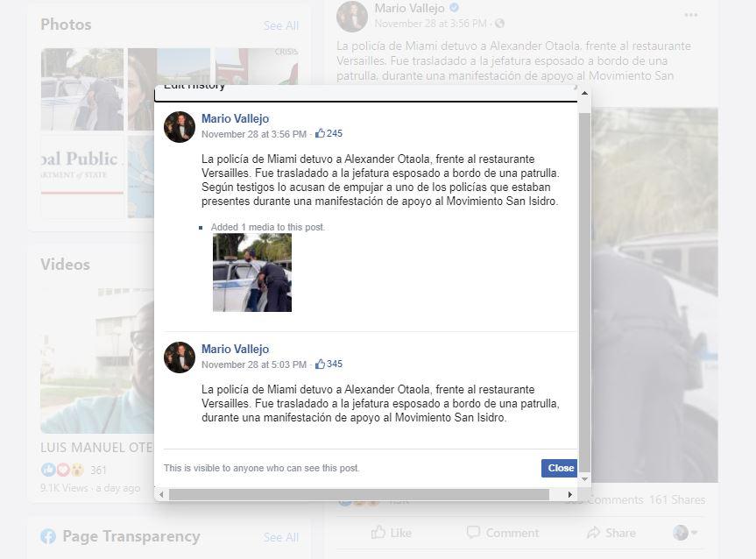Open Mario Vallejo name on 5:03 PM edit
This screenshot has height=559, width=756.
[x=235, y=350]
